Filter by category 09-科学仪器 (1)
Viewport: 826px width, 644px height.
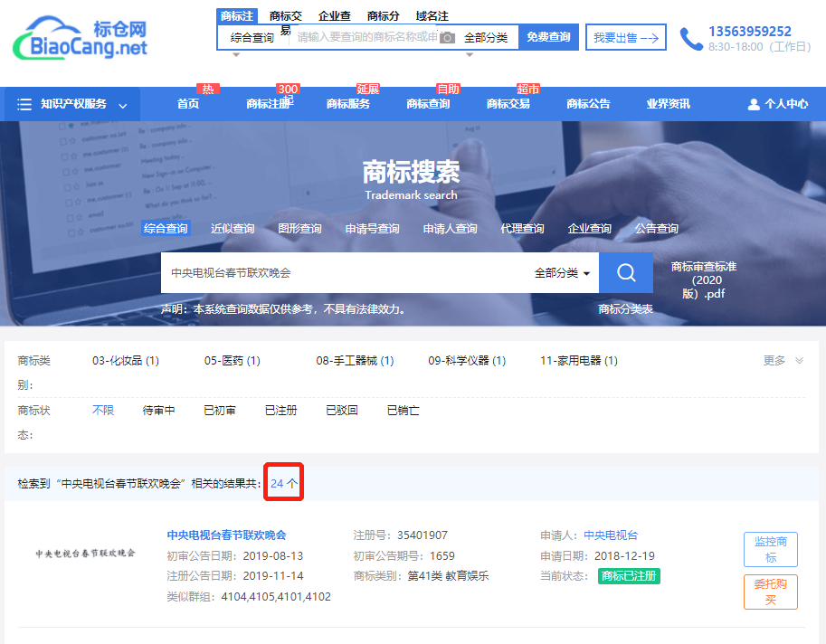click(x=467, y=361)
